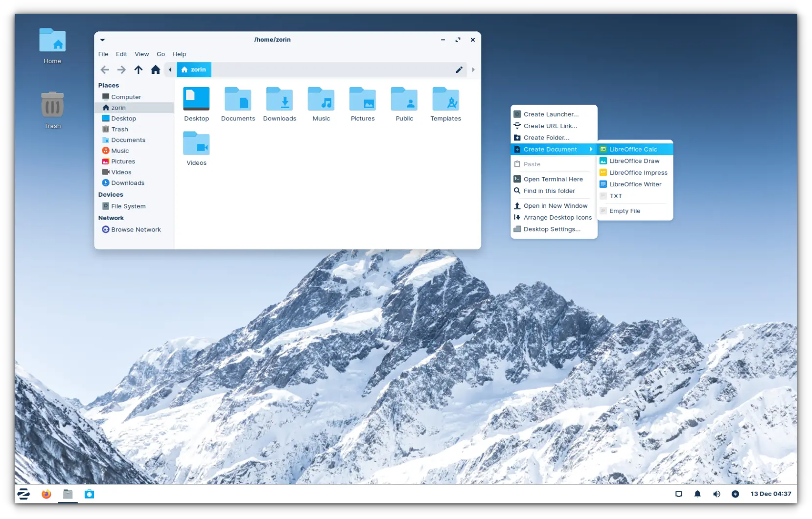Choose Arrange Desktop Icons
Image resolution: width=812 pixels, height=519 pixels.
pos(554,218)
